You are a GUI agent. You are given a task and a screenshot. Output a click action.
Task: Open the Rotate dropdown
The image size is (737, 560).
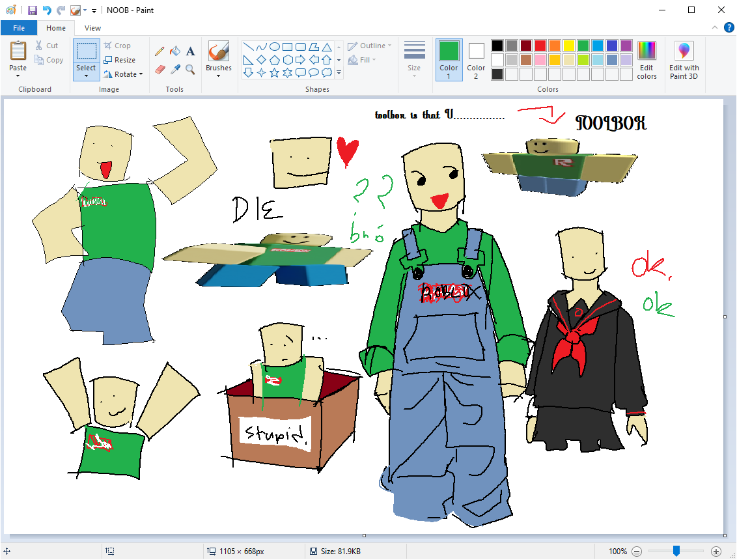(122, 74)
